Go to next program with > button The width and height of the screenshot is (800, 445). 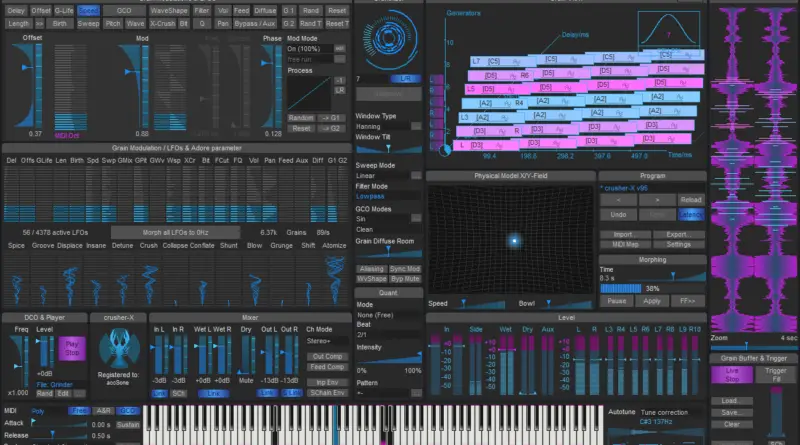tap(657, 200)
